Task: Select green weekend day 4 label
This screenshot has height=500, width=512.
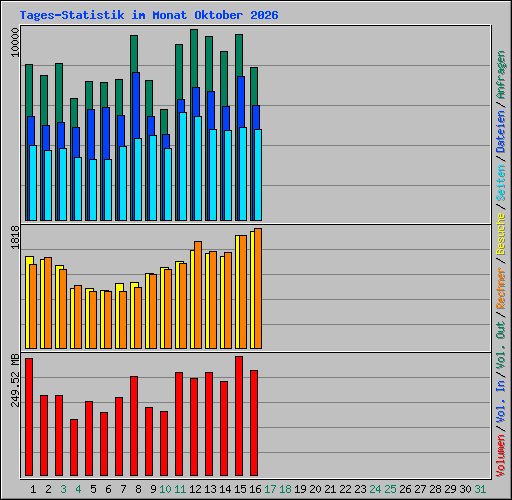Action: pos(78,489)
